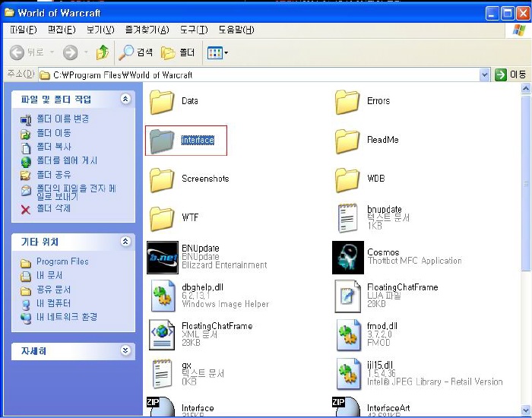Select the ijl15.dll file icon
Viewport: 532px width, 418px height.
click(348, 373)
